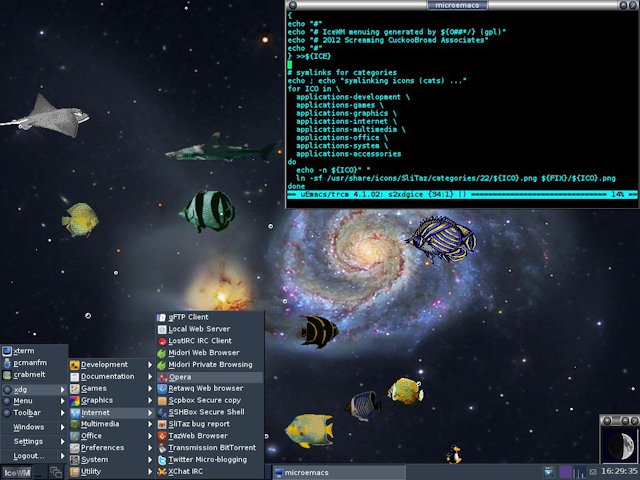Click the SSHBox Secure Shell icon
Image resolution: width=640 pixels, height=480 pixels.
point(162,412)
